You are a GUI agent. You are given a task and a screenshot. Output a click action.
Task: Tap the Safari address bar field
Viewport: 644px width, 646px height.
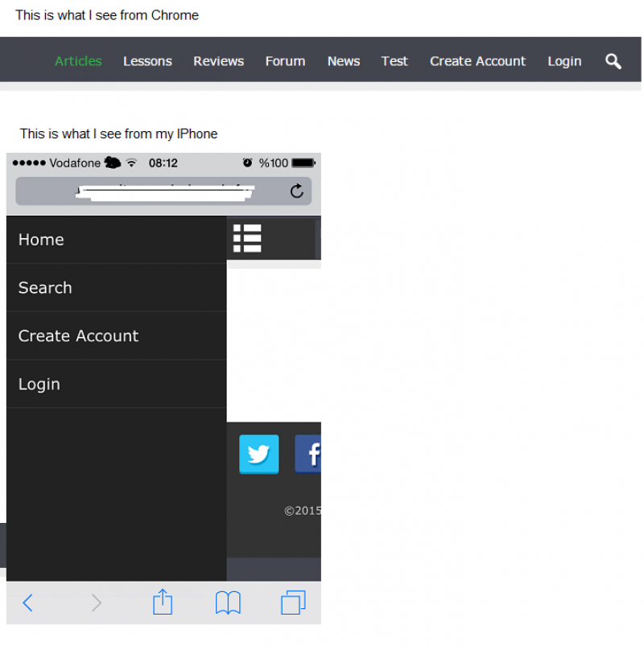pos(163,191)
